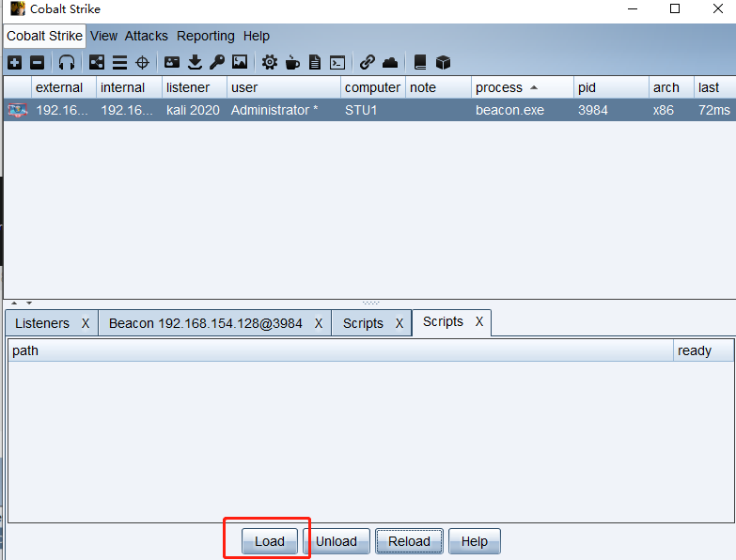Click the Unload button
This screenshot has height=560, width=736.
click(x=337, y=541)
